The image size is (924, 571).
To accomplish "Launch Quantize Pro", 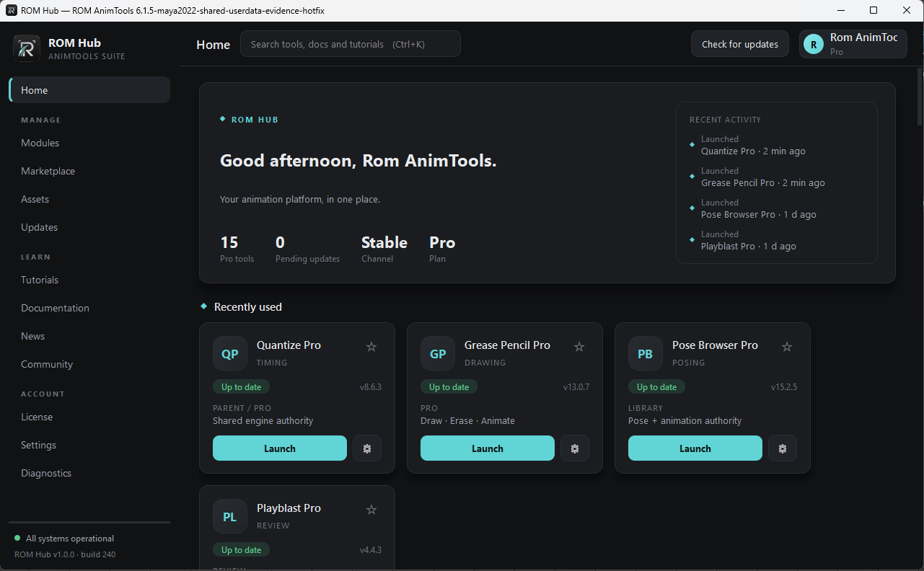I will click(280, 448).
